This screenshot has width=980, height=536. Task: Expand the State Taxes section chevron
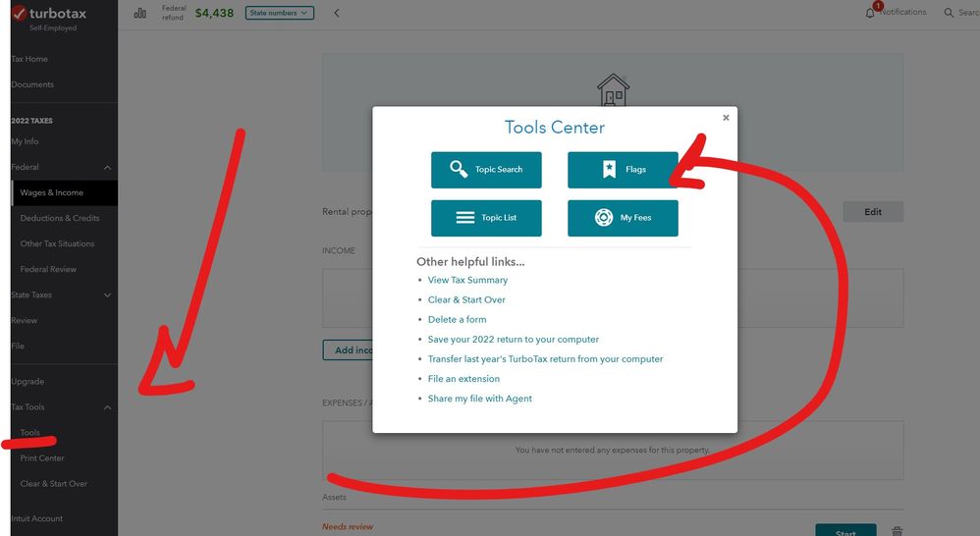107,295
